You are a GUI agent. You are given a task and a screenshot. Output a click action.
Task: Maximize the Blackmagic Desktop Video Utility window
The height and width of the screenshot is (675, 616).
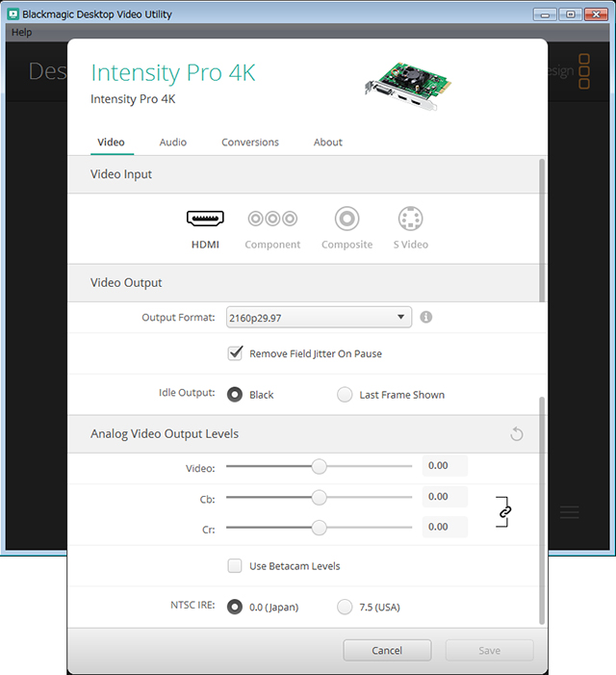pyautogui.click(x=571, y=14)
